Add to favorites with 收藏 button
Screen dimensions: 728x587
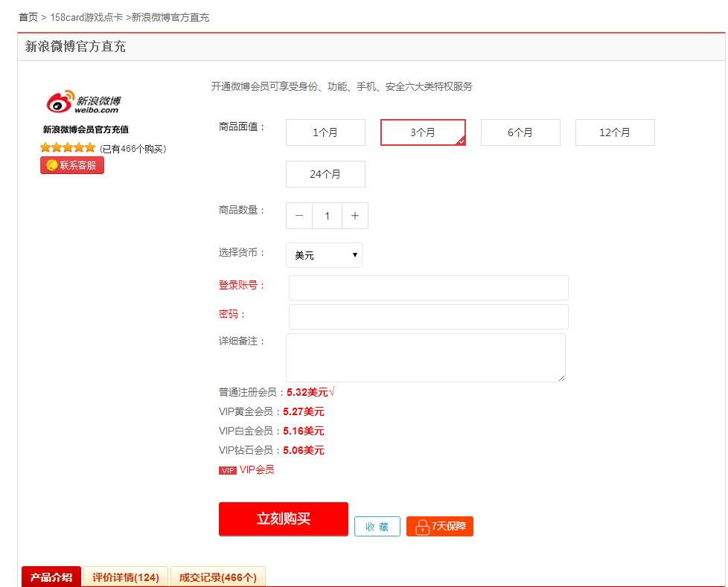tap(377, 526)
